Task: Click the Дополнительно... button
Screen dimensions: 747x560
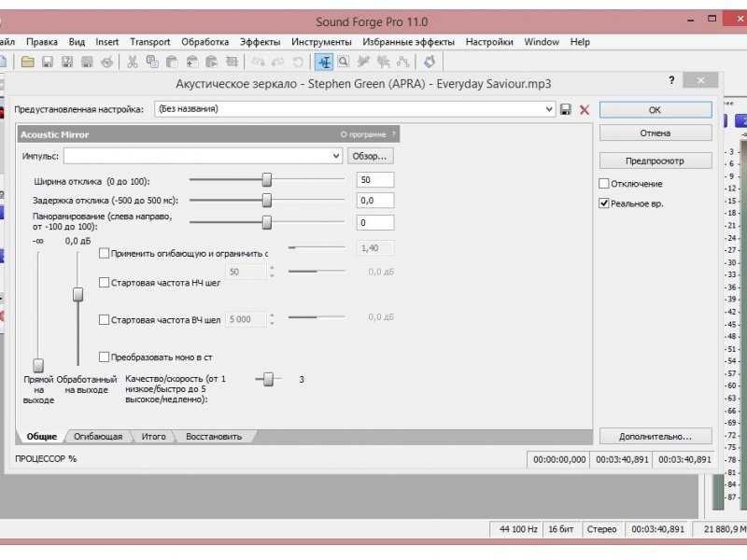Action: click(655, 436)
